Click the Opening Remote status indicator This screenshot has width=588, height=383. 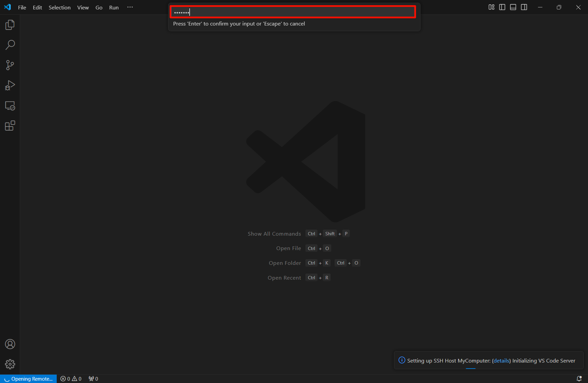(29, 379)
